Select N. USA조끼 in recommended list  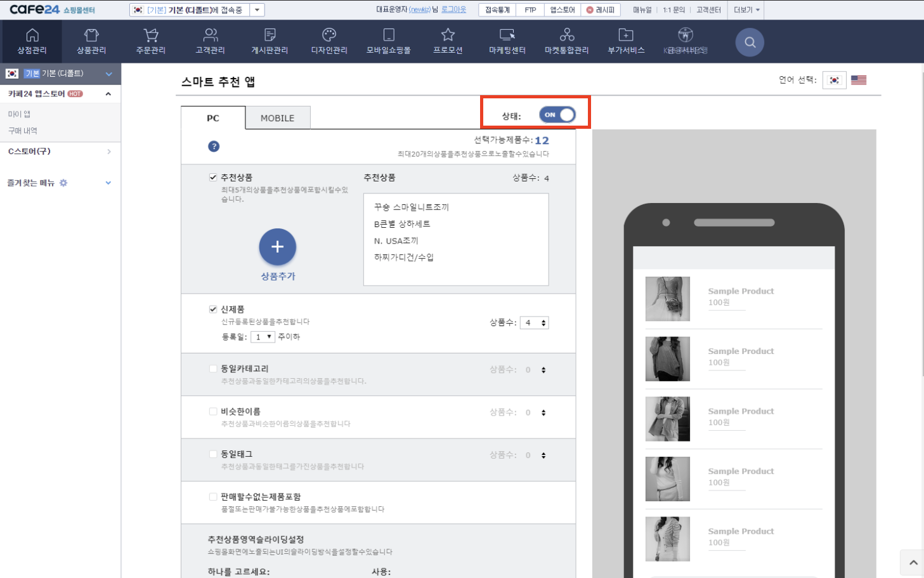(396, 241)
